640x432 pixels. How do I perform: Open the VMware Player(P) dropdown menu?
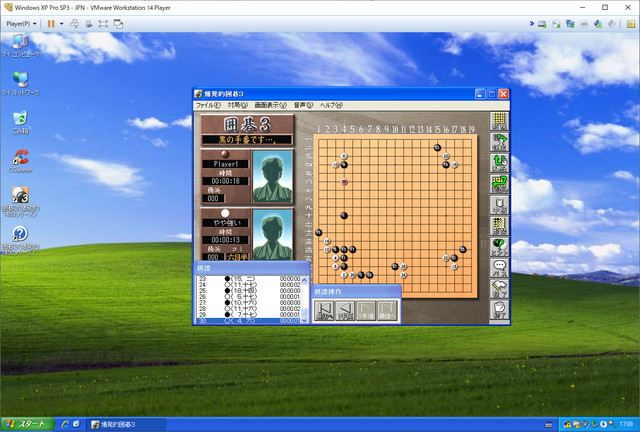(21, 24)
